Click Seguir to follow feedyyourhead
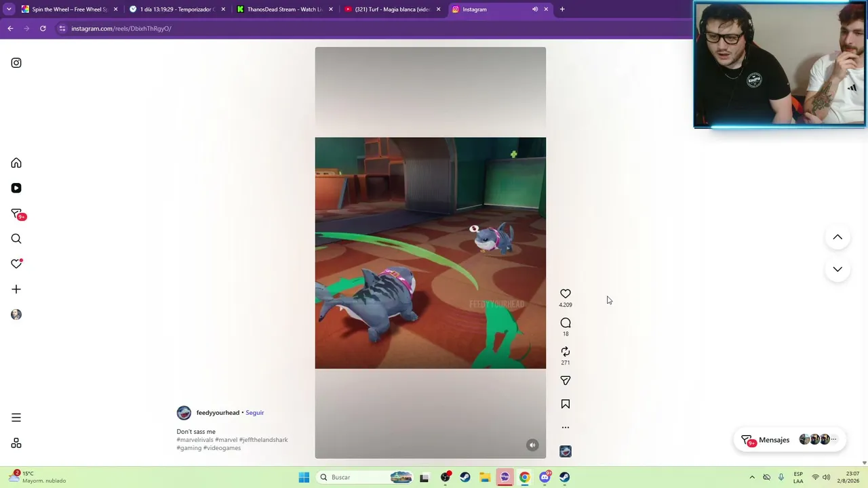The height and width of the screenshot is (488, 868). pyautogui.click(x=255, y=413)
